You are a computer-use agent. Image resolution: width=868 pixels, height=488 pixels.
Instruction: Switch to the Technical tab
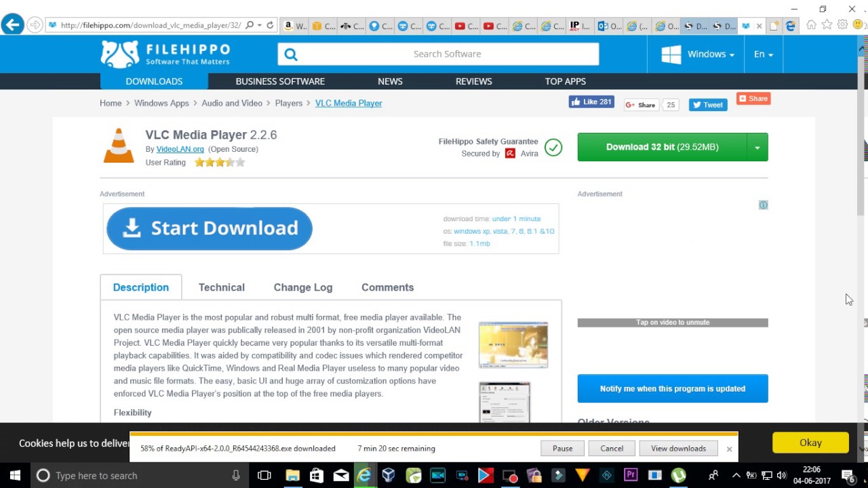(x=222, y=287)
